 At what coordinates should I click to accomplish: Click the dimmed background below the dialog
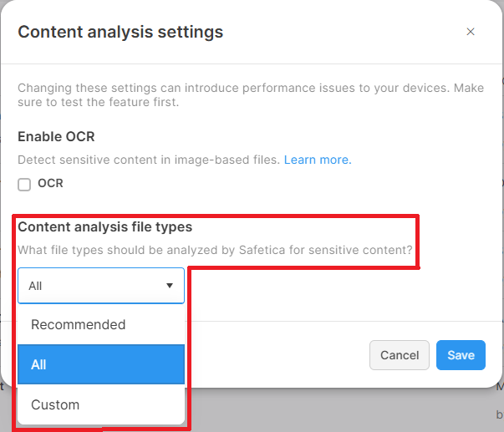point(334,411)
